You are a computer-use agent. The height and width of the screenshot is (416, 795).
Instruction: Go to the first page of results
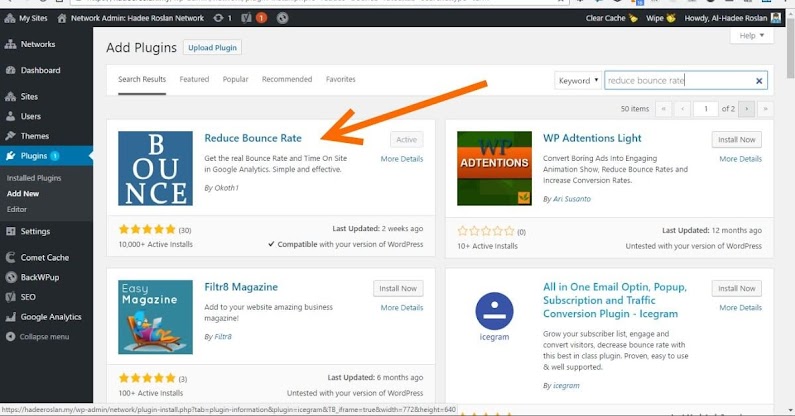tap(663, 109)
